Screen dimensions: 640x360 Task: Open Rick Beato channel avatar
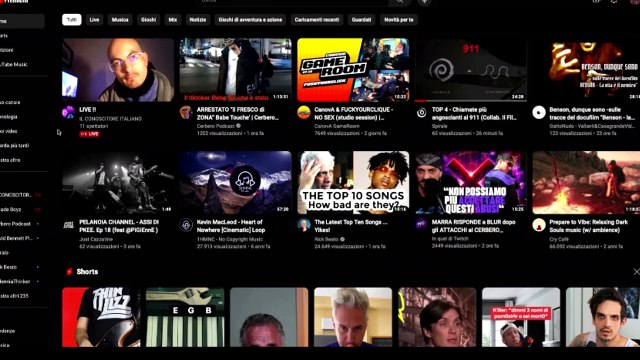[304, 225]
